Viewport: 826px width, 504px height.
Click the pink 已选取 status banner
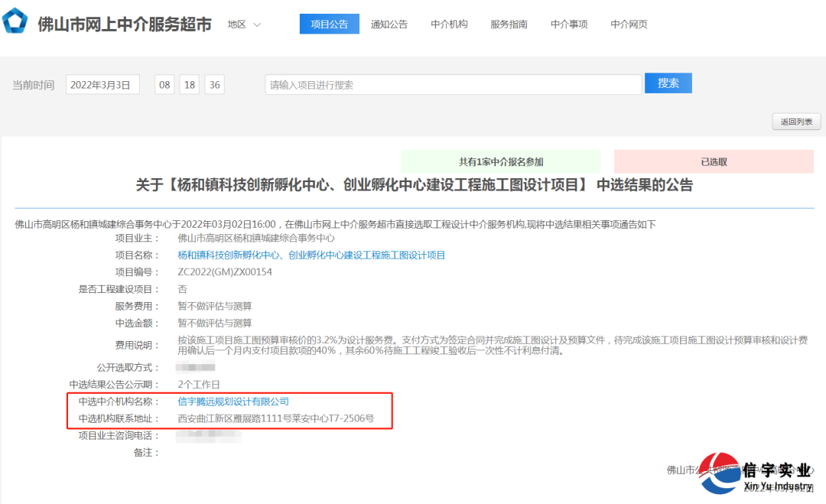click(x=714, y=162)
